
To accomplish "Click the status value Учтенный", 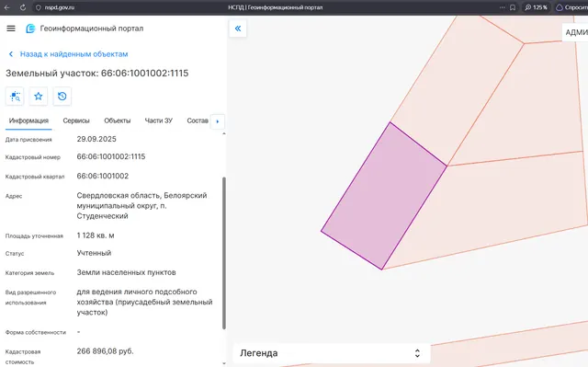I will point(94,253).
